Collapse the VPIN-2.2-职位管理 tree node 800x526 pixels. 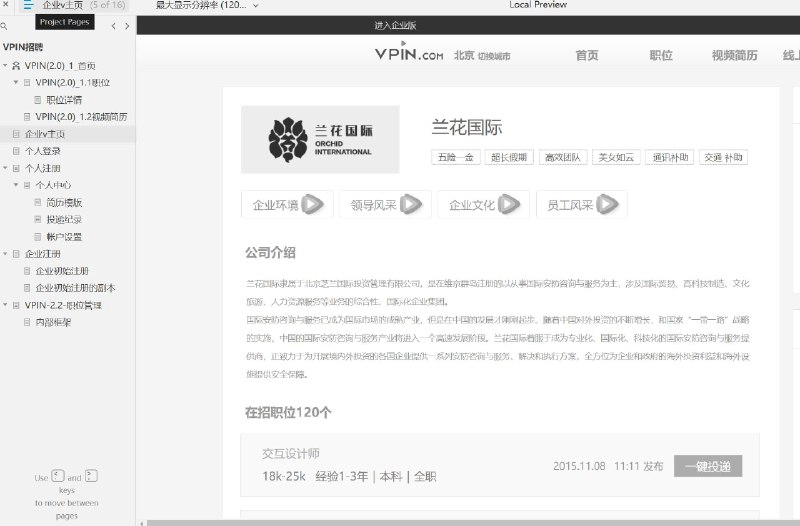click(x=5, y=305)
